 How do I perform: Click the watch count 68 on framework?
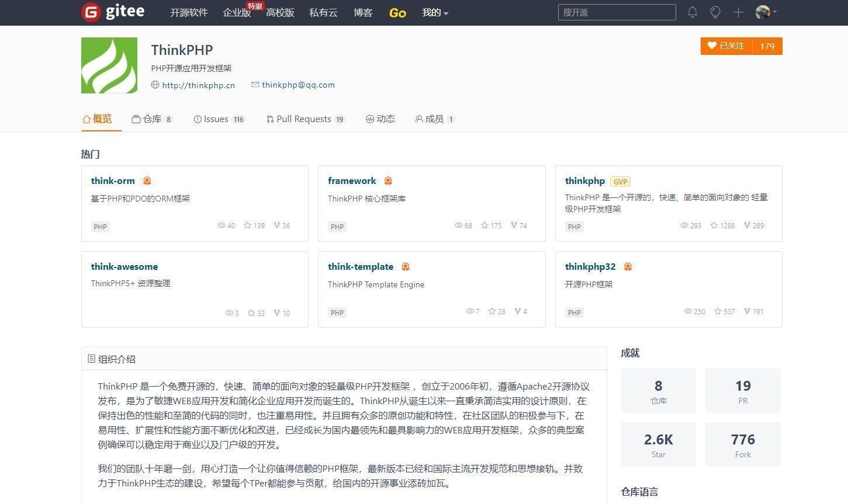pyautogui.click(x=463, y=225)
